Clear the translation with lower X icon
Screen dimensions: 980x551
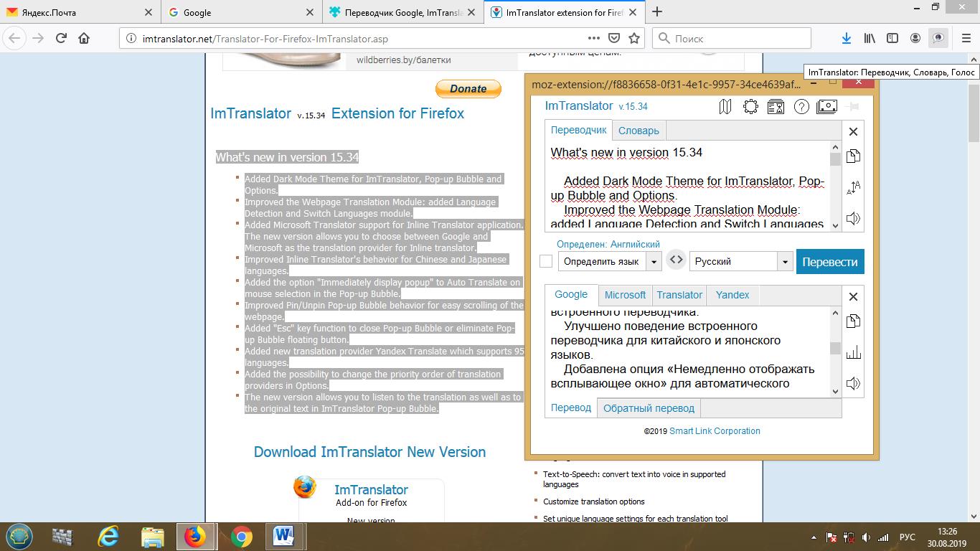tap(853, 296)
